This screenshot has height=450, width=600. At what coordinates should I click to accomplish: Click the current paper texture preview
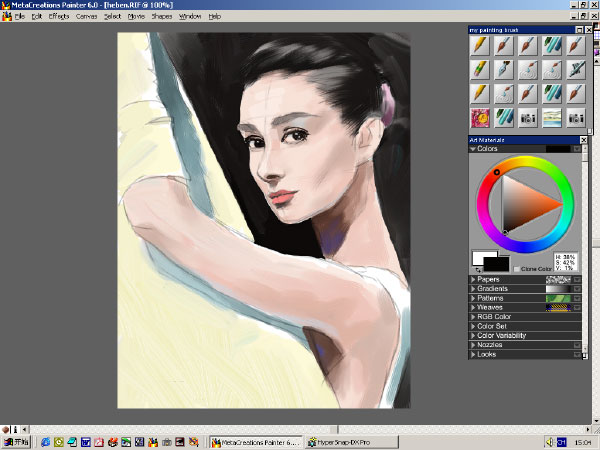(558, 279)
